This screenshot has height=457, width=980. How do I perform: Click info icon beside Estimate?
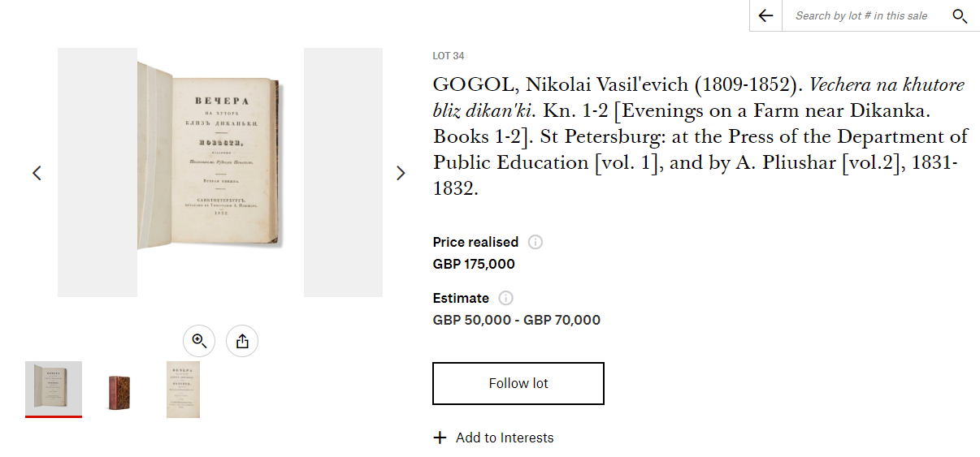coord(506,298)
